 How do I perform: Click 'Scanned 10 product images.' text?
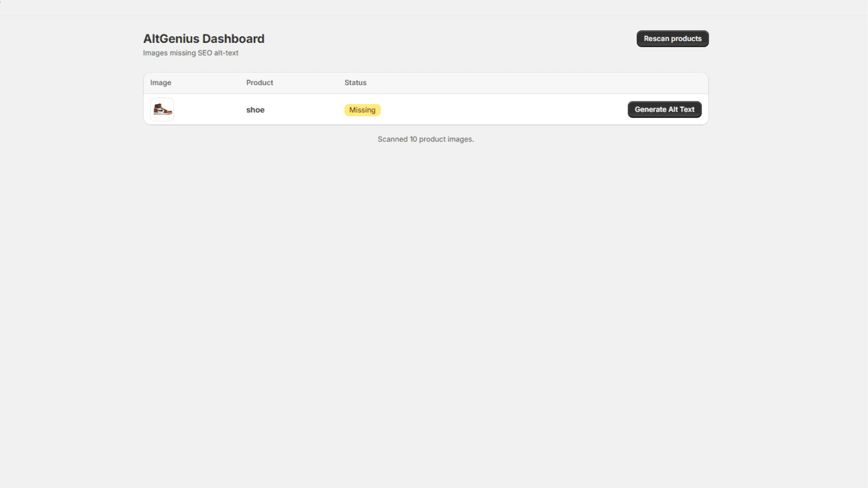point(426,139)
